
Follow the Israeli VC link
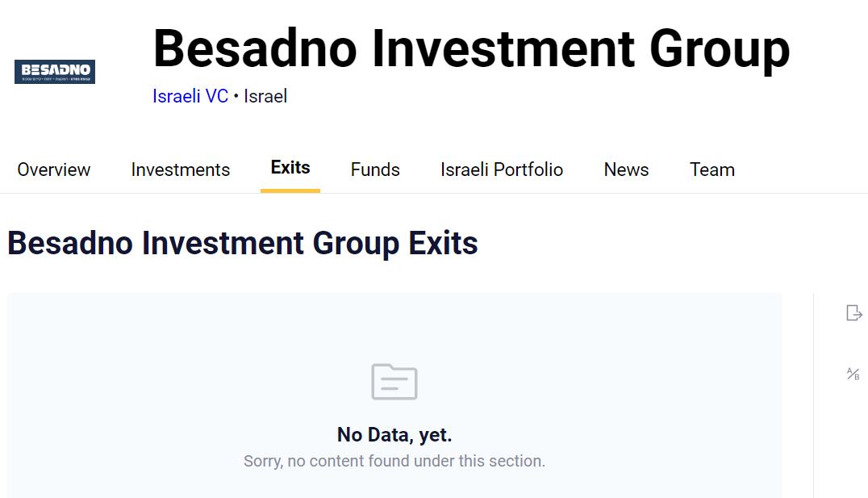pos(190,97)
